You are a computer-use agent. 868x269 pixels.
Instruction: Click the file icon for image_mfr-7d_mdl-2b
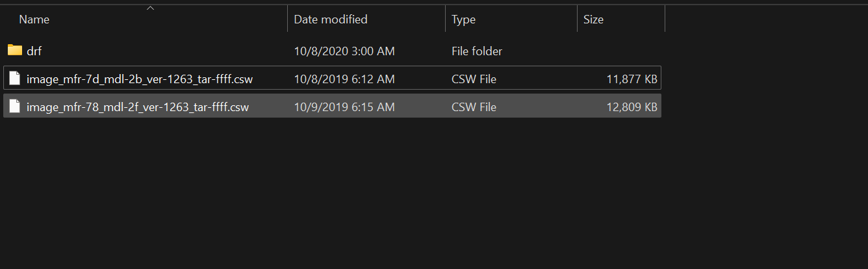pos(15,79)
